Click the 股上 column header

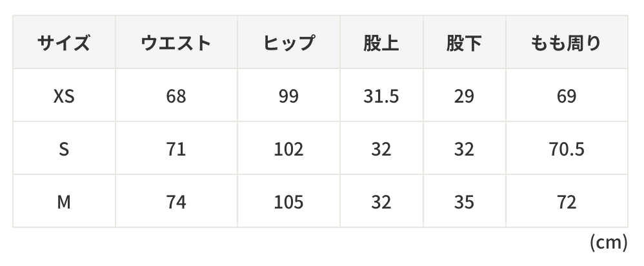(x=381, y=44)
